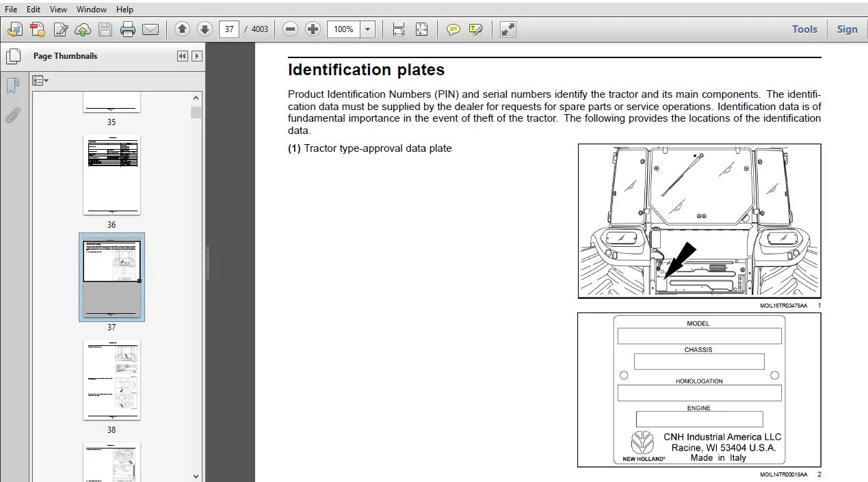Viewport: 868px width, 482px height.
Task: Open the zoom level dropdown arrow
Action: coord(368,29)
